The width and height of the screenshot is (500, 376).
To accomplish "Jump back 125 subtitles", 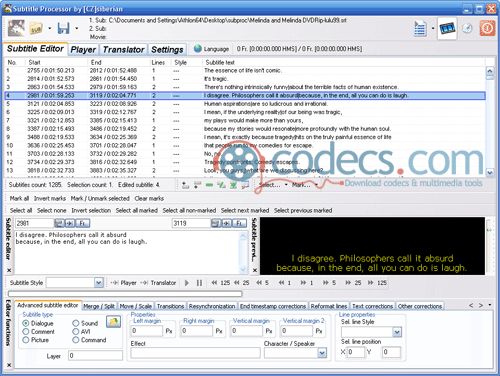I will point(221,283).
